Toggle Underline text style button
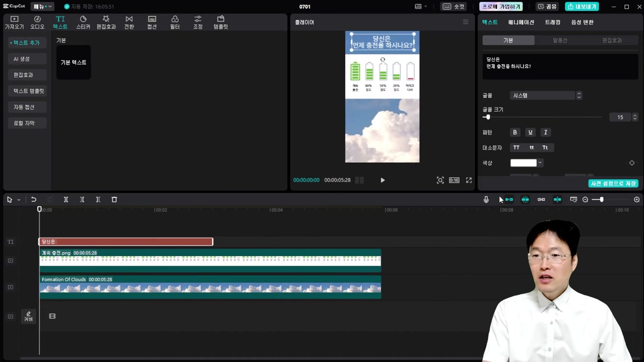This screenshot has height=362, width=644. click(530, 133)
